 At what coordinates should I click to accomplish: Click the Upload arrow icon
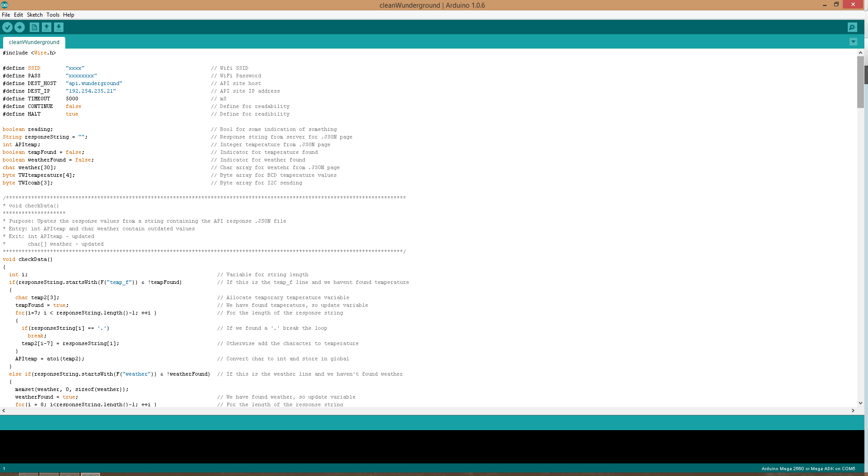click(x=20, y=27)
